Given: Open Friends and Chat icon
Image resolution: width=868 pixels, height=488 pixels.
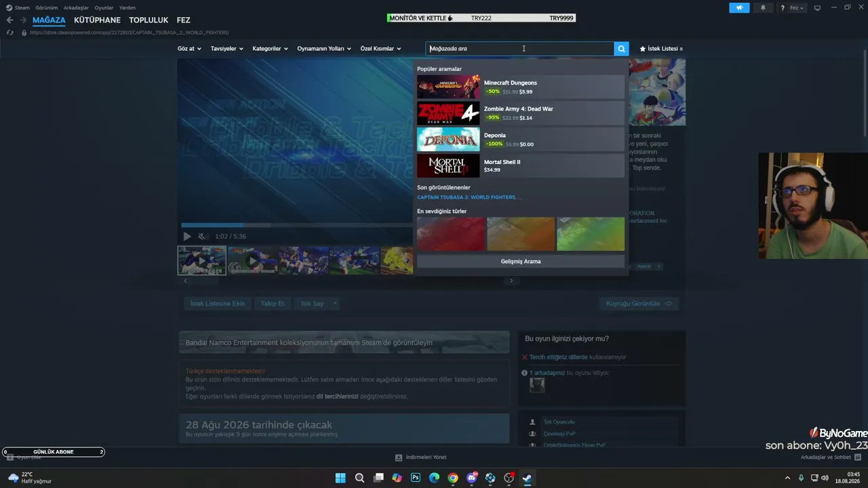Looking at the screenshot, I should point(857,457).
